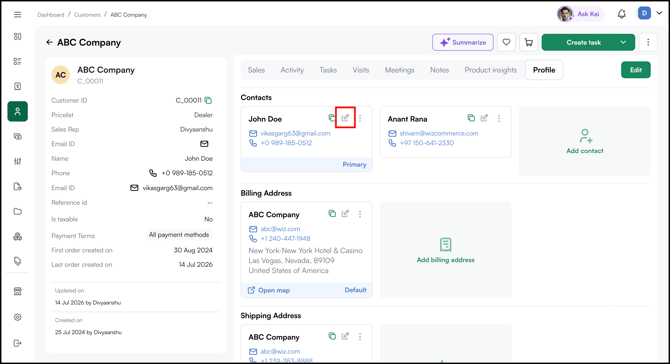
Task: Open map link in billing address
Action: (269, 290)
